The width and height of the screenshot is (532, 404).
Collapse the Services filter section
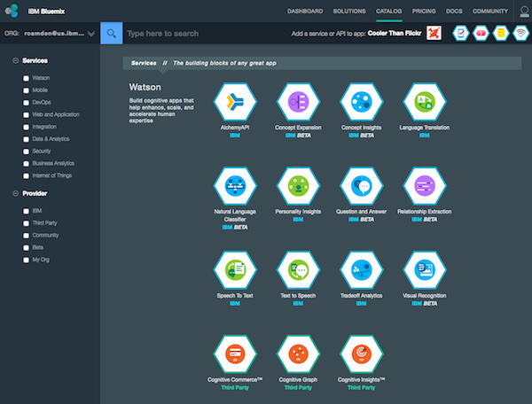[x=15, y=60]
